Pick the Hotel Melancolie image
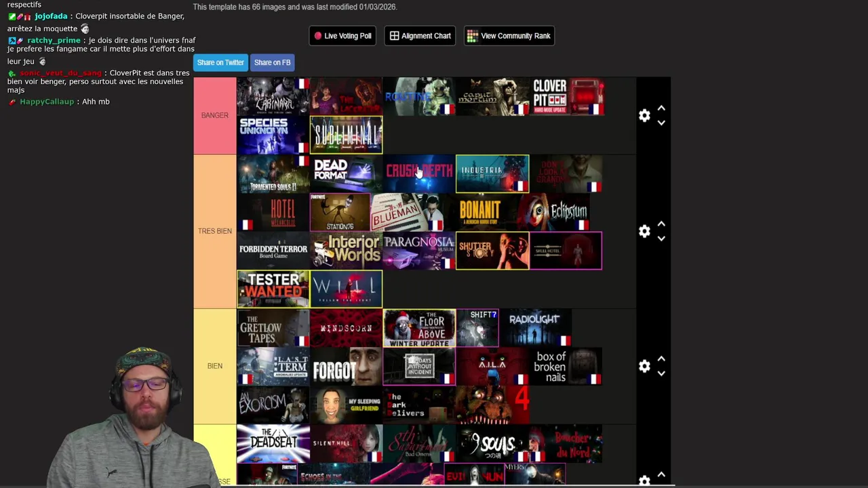The image size is (868, 488). [273, 212]
